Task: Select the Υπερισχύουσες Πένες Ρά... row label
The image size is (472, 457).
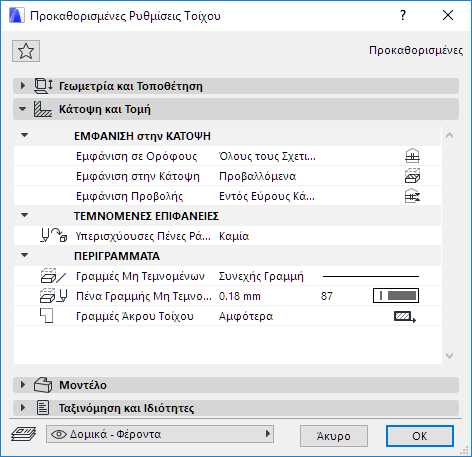Action: [143, 236]
